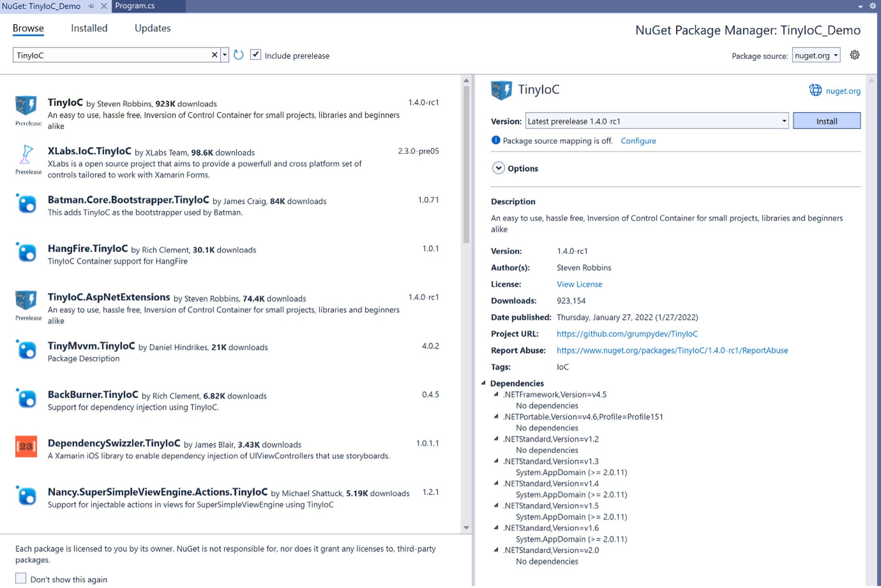The image size is (881, 588).
Task: Select the HangFire.TinyIoC package title
Action: [x=88, y=249]
